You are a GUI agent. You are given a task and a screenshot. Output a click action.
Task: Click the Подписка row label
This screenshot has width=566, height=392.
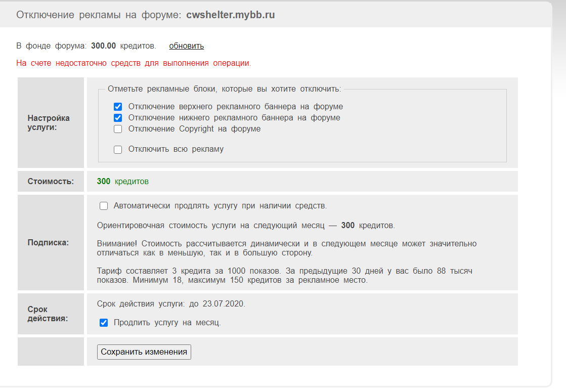tap(48, 243)
